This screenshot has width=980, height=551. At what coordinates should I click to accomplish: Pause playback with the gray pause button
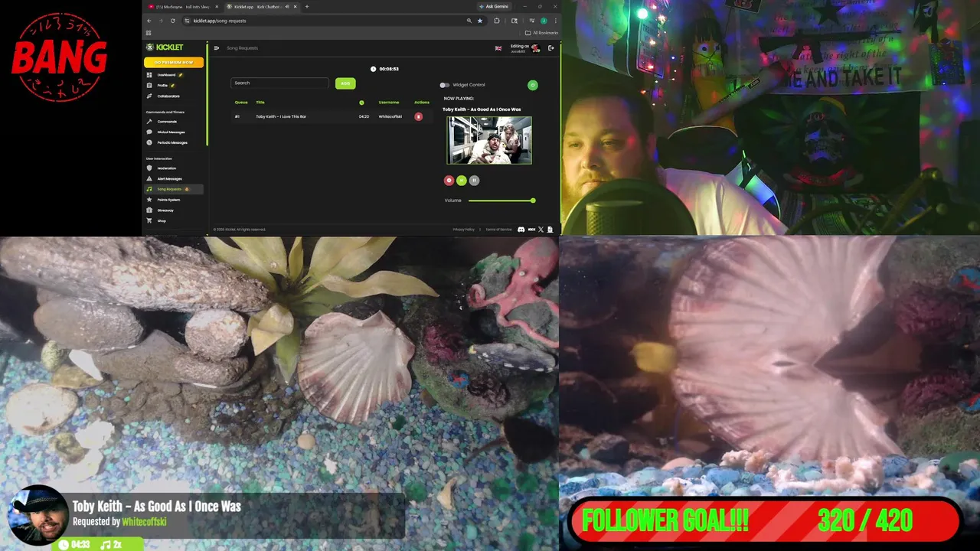[474, 181]
